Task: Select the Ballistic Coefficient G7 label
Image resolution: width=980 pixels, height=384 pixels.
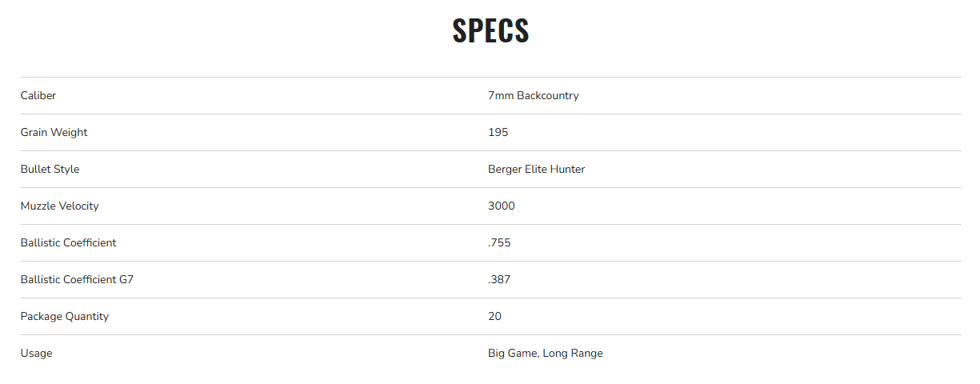Action: click(x=77, y=280)
